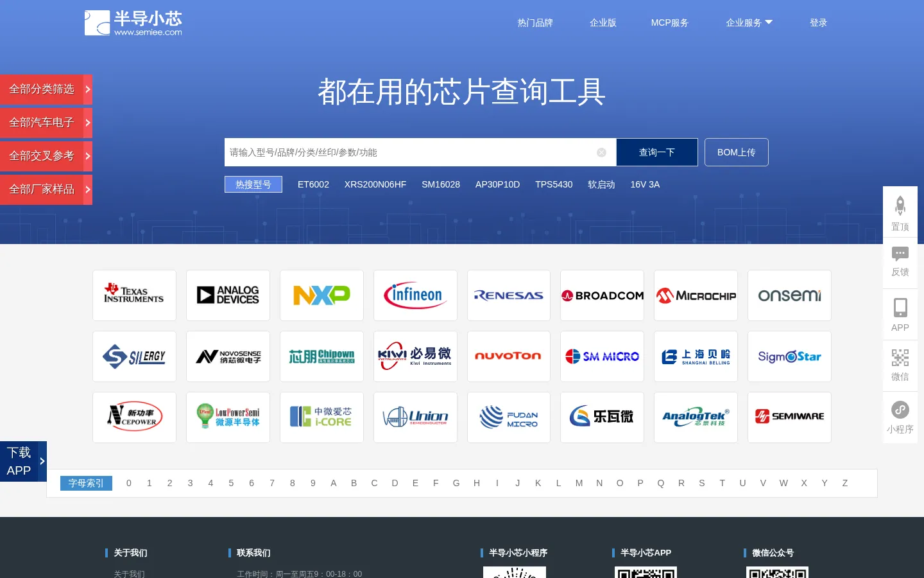Open the Renesas brand logo
924x578 pixels.
[x=509, y=295]
